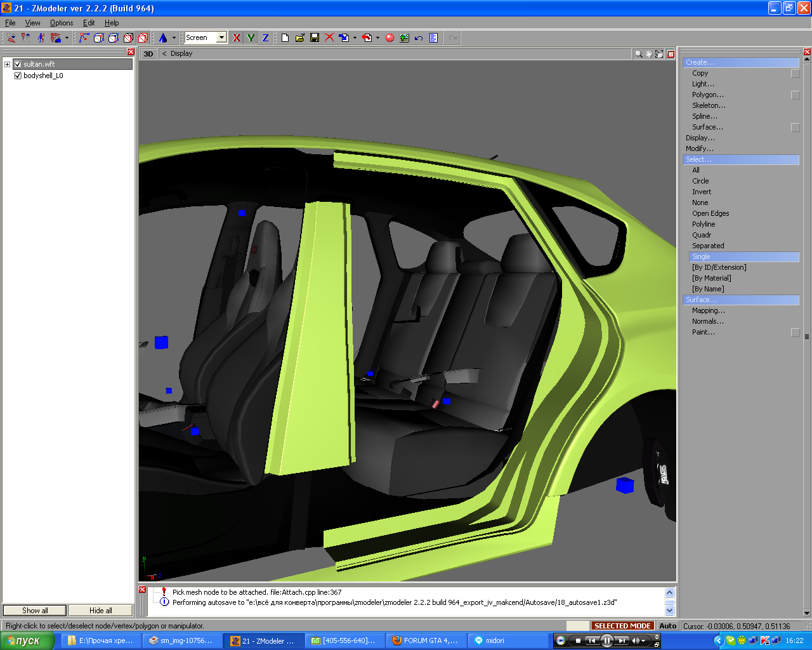
Task: Open the View menu
Action: [x=32, y=23]
